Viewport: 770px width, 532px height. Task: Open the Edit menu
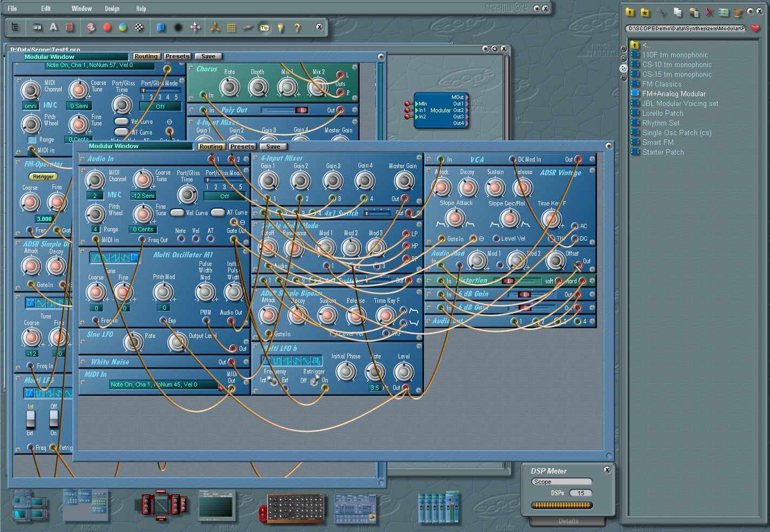pos(46,9)
